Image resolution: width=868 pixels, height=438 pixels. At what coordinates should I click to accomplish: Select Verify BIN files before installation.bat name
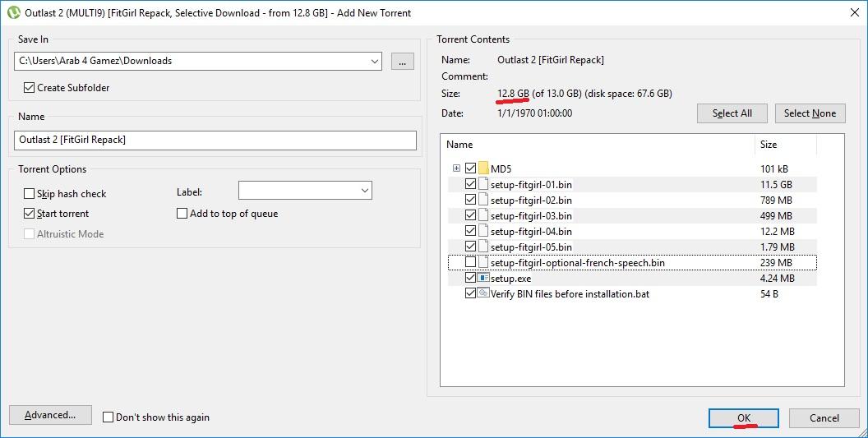(x=570, y=293)
